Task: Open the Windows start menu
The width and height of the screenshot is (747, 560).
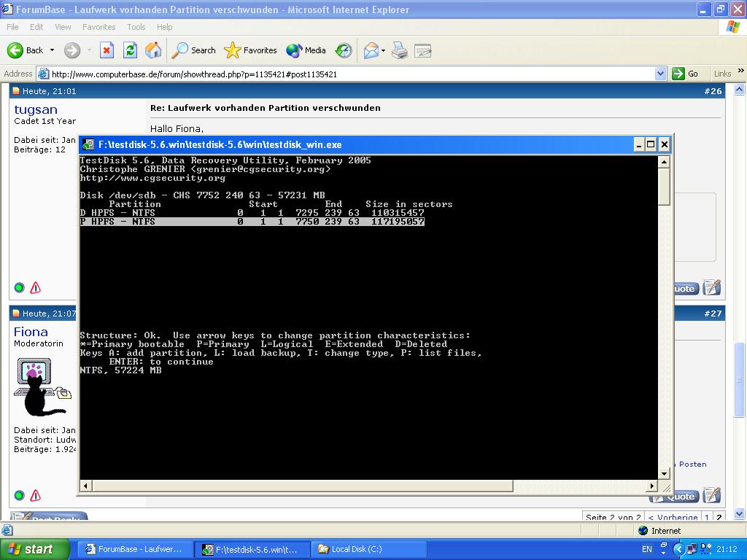Action: pos(35,549)
